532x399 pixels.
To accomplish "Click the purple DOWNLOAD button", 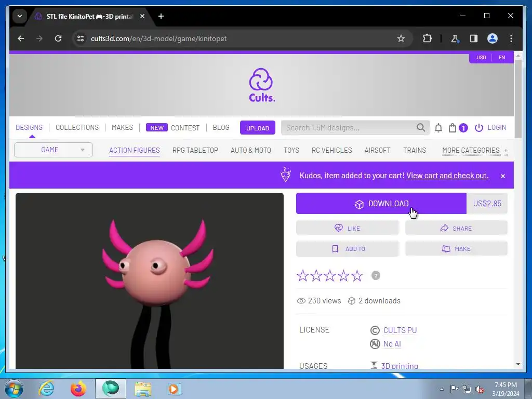I will click(x=381, y=204).
